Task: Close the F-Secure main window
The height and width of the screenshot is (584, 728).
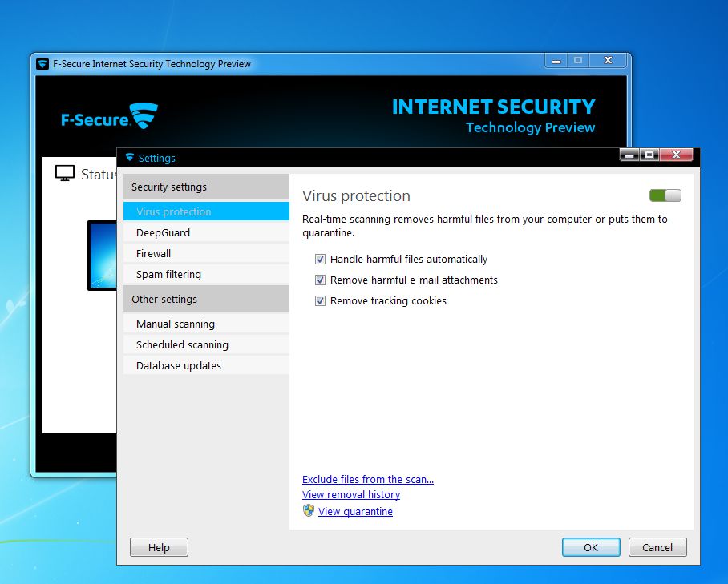Action: [609, 60]
